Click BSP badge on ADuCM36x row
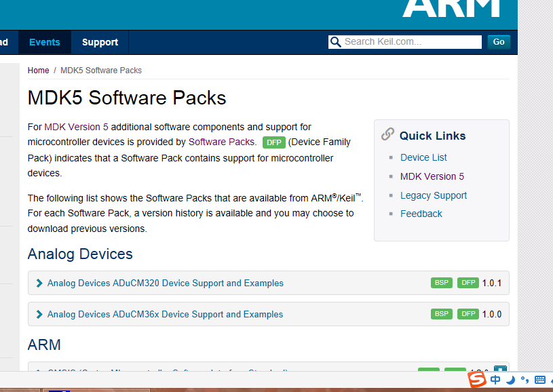 (442, 314)
